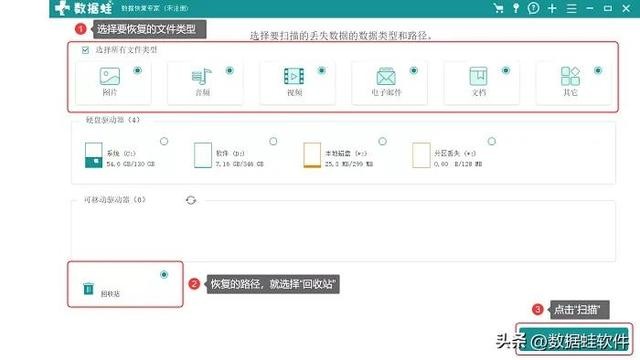Click the 可移动驱动器 (0) section header

(x=115, y=200)
